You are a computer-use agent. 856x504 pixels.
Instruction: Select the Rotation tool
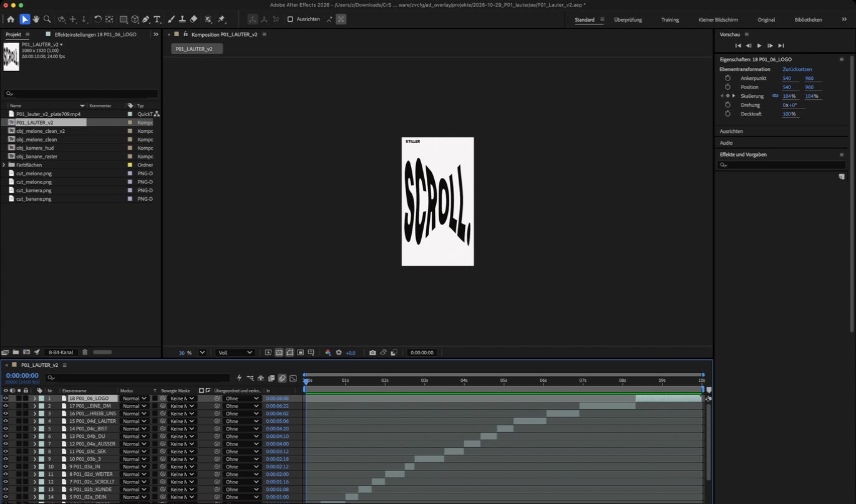(98, 19)
